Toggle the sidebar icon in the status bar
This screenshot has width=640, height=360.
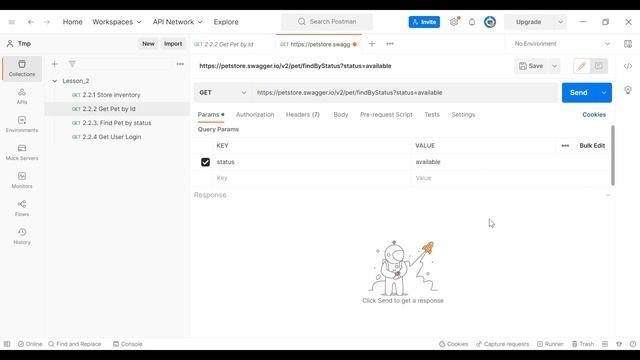[x=7, y=344]
